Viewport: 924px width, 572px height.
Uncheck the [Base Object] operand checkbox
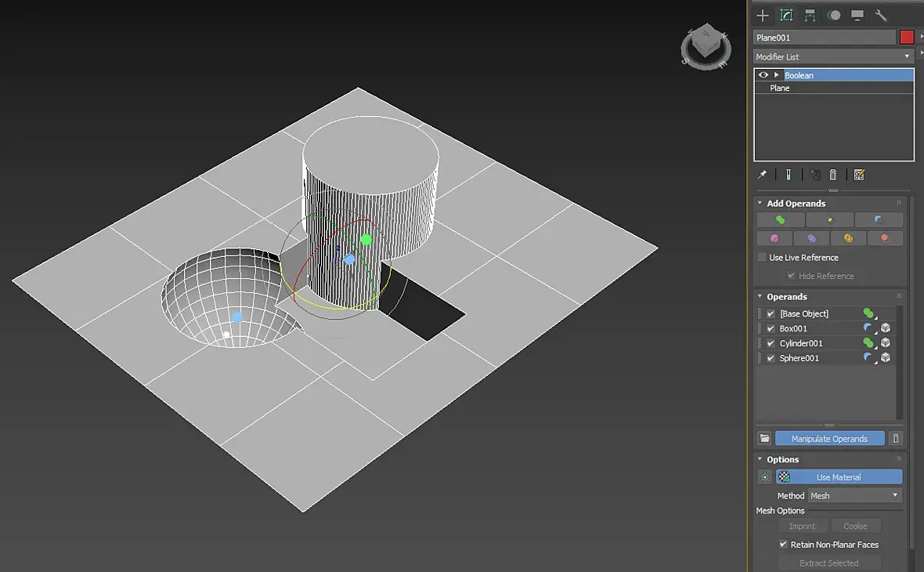[771, 313]
